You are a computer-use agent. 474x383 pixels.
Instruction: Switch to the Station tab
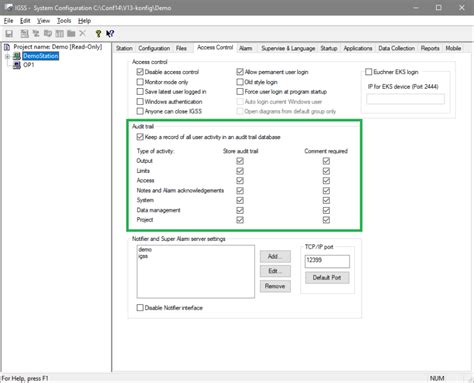(x=124, y=48)
